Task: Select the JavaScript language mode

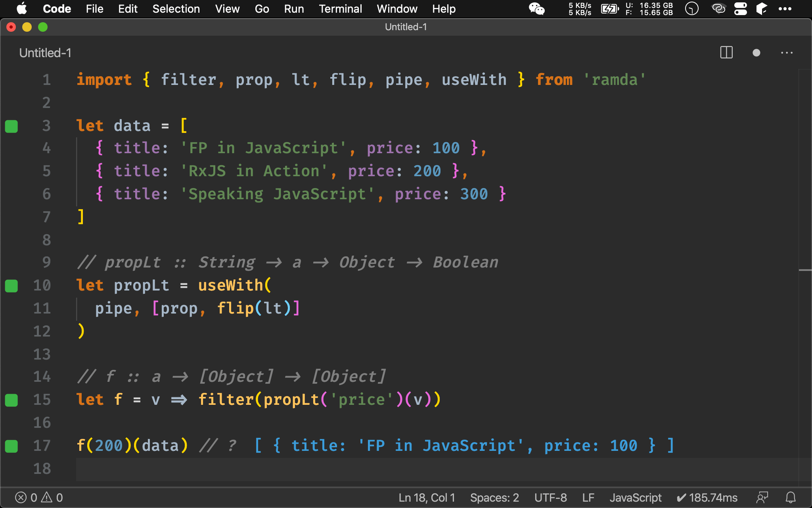Action: click(x=636, y=498)
